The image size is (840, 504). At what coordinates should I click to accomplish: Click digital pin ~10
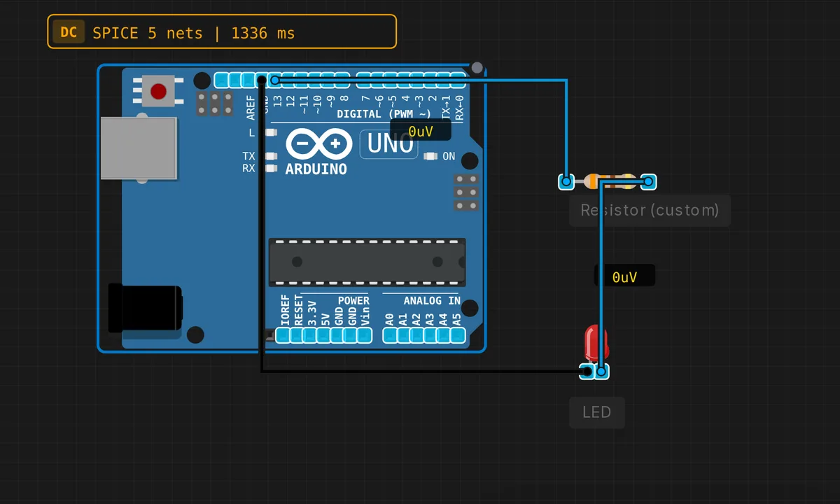315,80
